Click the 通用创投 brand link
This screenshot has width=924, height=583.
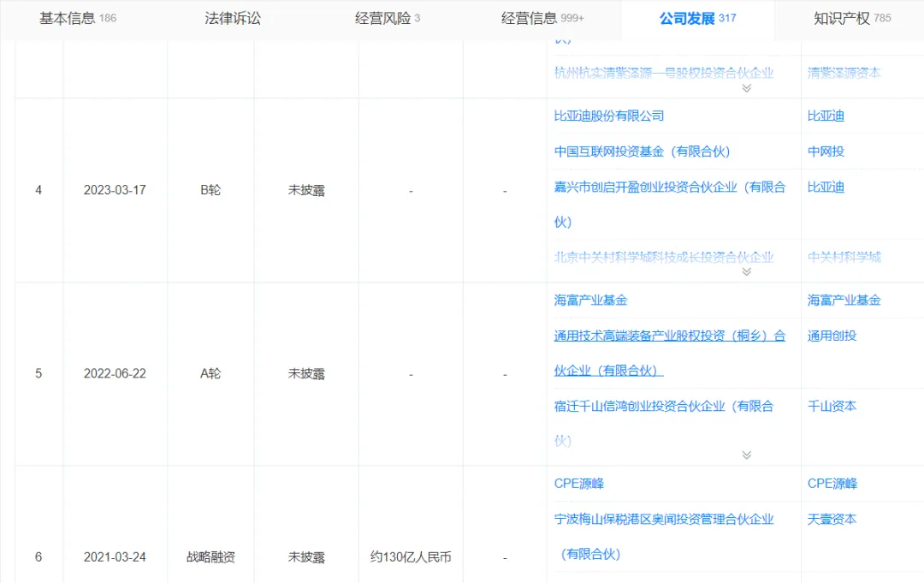click(832, 336)
